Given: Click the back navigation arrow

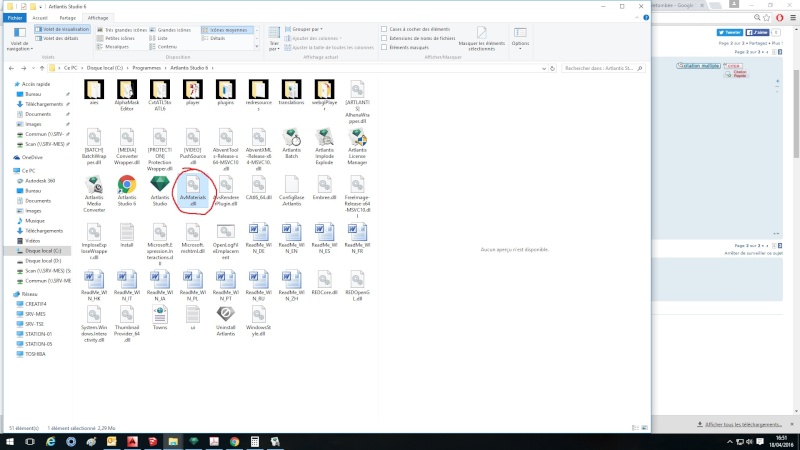Looking at the screenshot, I should pyautogui.click(x=11, y=68).
